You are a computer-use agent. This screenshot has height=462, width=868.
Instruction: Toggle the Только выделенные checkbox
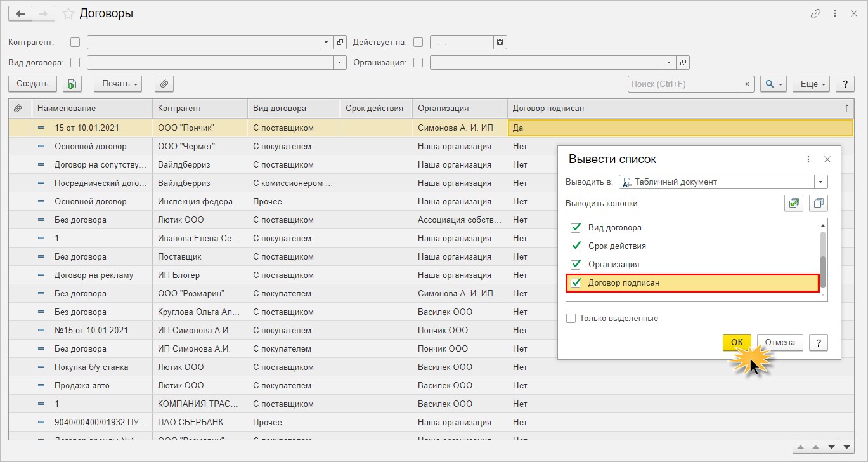click(571, 318)
